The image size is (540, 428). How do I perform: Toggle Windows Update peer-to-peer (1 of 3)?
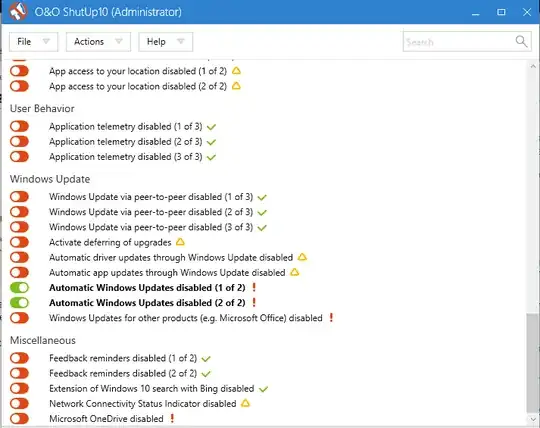[x=19, y=197]
